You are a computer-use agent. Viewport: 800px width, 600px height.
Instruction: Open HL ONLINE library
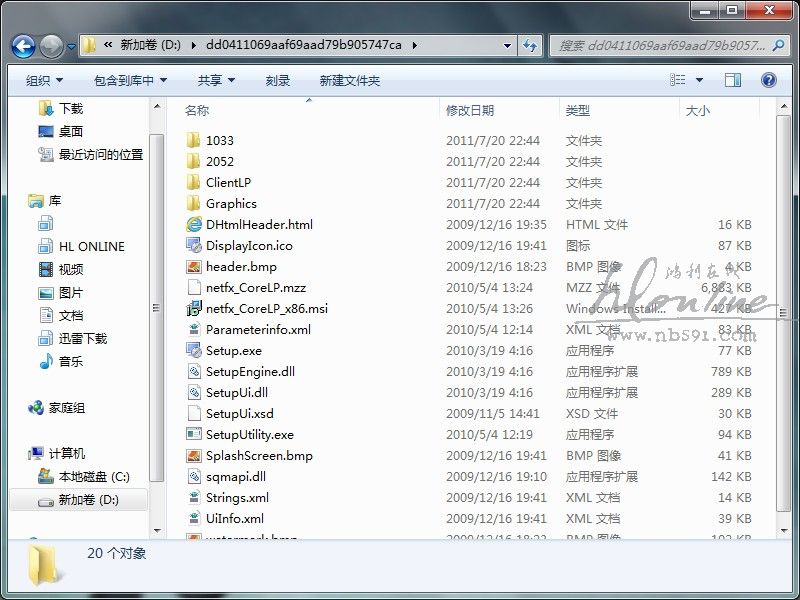(92, 246)
